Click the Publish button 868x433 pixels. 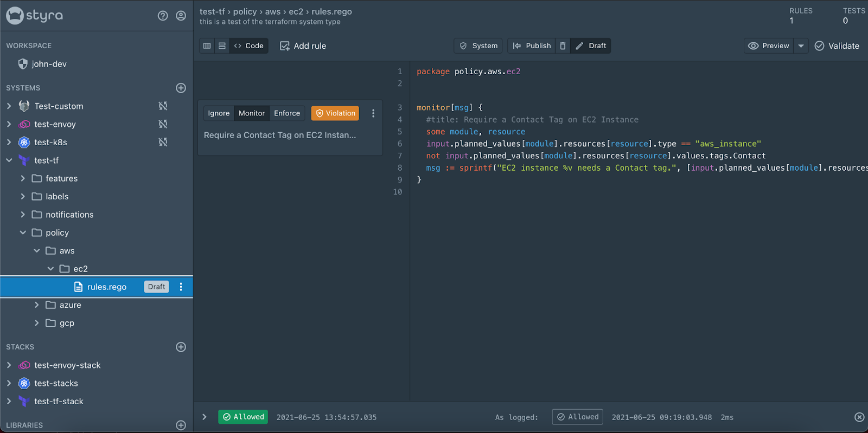click(x=532, y=46)
